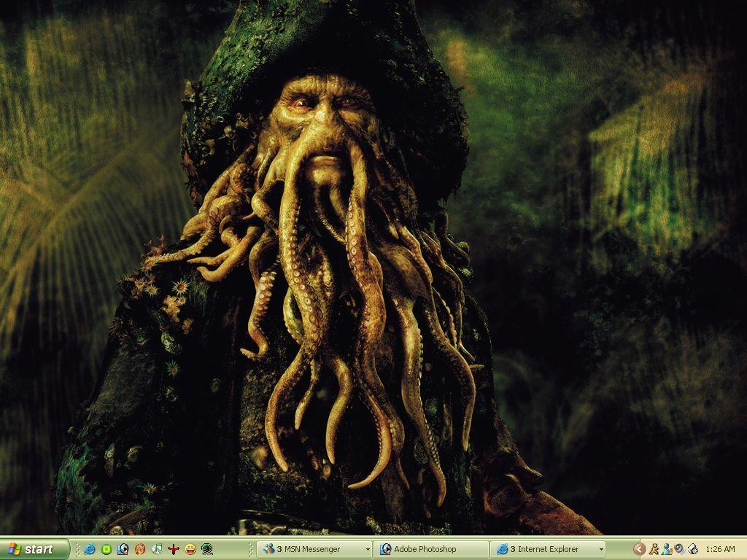Open MSN Messenger from the system tray
Image resolution: width=747 pixels, height=560 pixels.
pyautogui.click(x=667, y=549)
